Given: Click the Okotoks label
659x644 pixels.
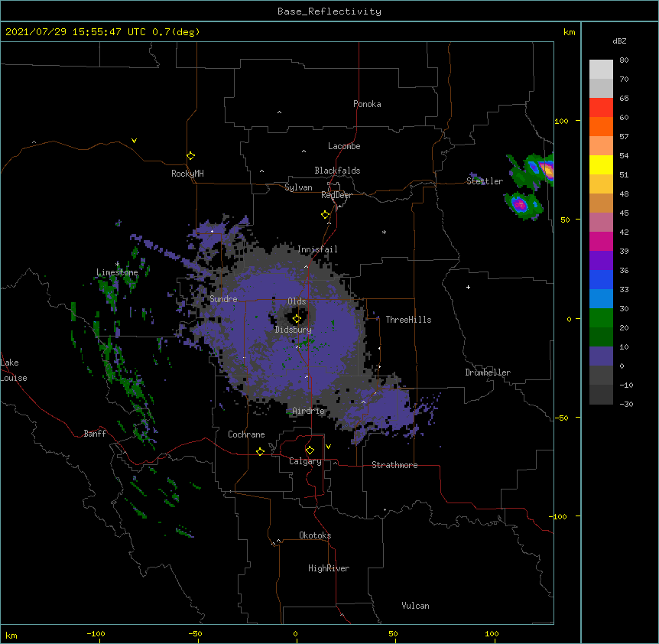Looking at the screenshot, I should (x=315, y=535).
